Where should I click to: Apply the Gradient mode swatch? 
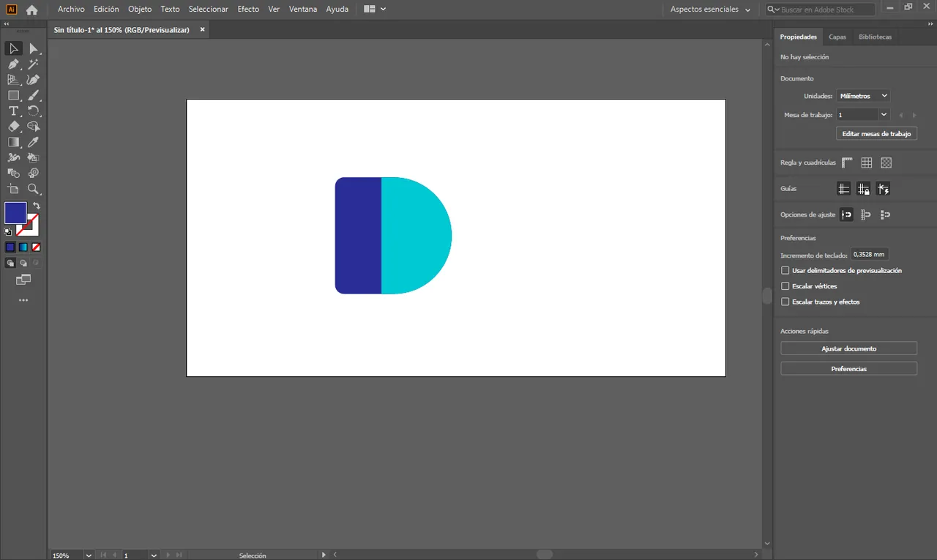pyautogui.click(x=23, y=247)
